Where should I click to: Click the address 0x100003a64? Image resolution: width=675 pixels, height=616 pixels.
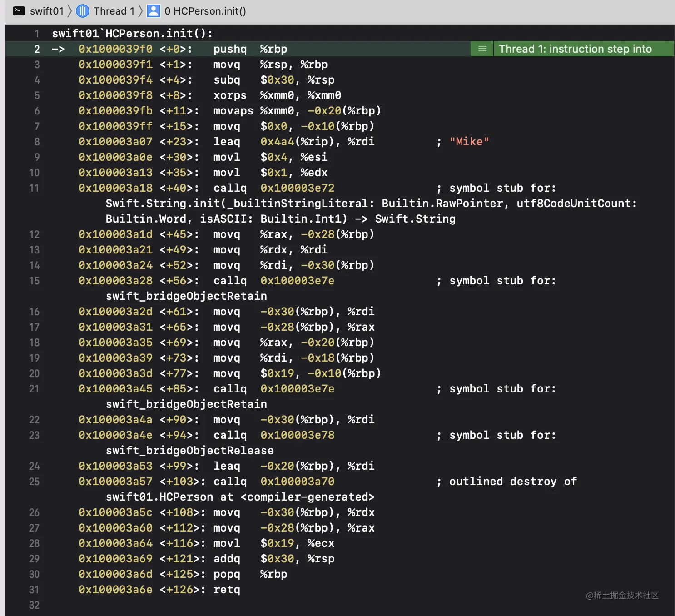[x=115, y=543]
